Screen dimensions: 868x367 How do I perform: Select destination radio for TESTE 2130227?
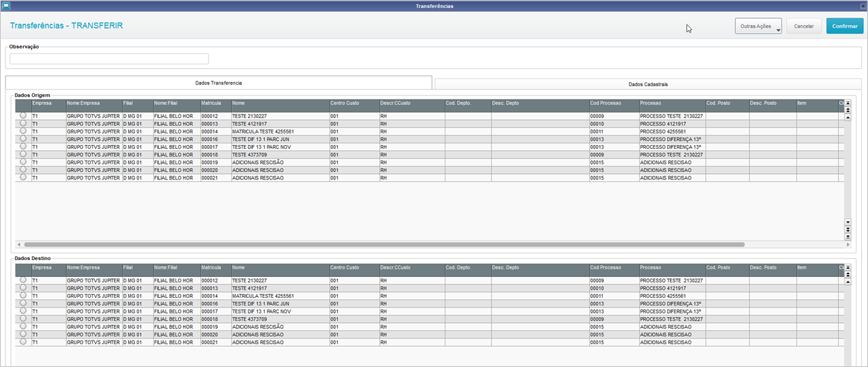(x=23, y=280)
